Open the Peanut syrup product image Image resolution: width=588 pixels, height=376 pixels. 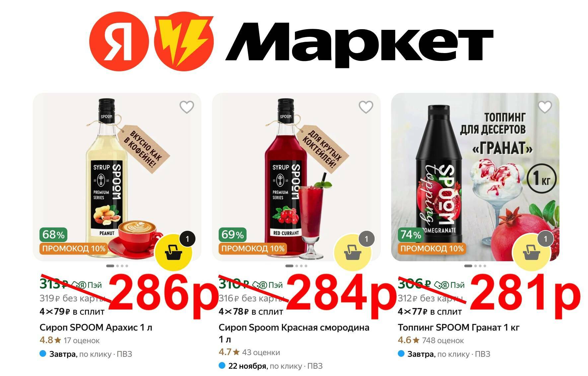point(117,177)
